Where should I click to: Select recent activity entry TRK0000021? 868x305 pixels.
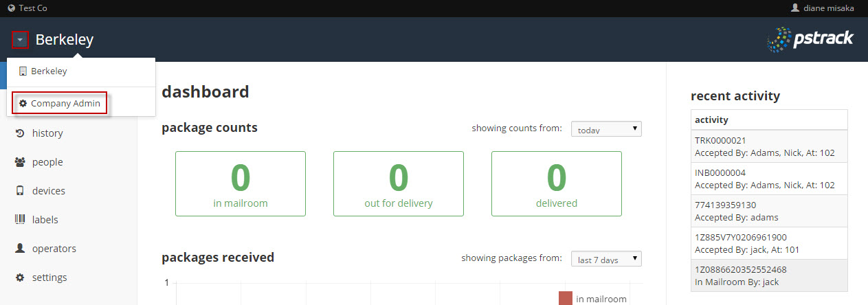click(768, 146)
